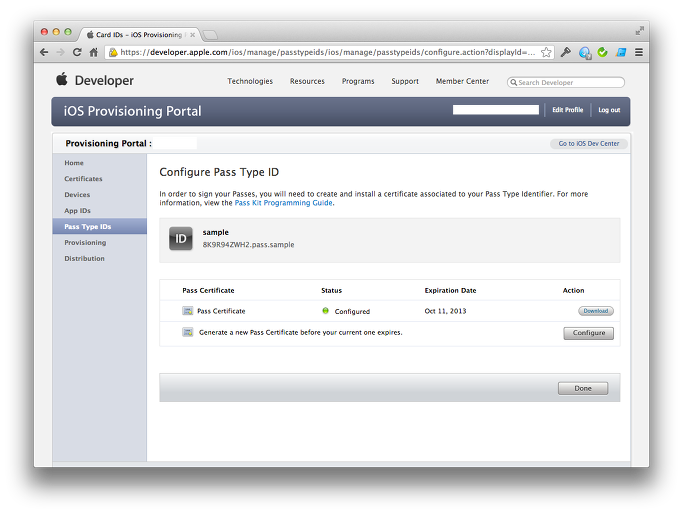Open the Member Center menu
The image size is (683, 514).
point(462,81)
